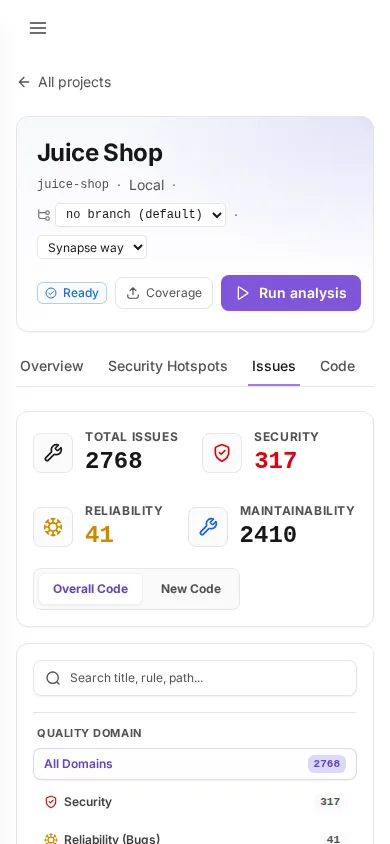390x844 pixels.
Task: Select the New Code toggle
Action: (x=191, y=589)
